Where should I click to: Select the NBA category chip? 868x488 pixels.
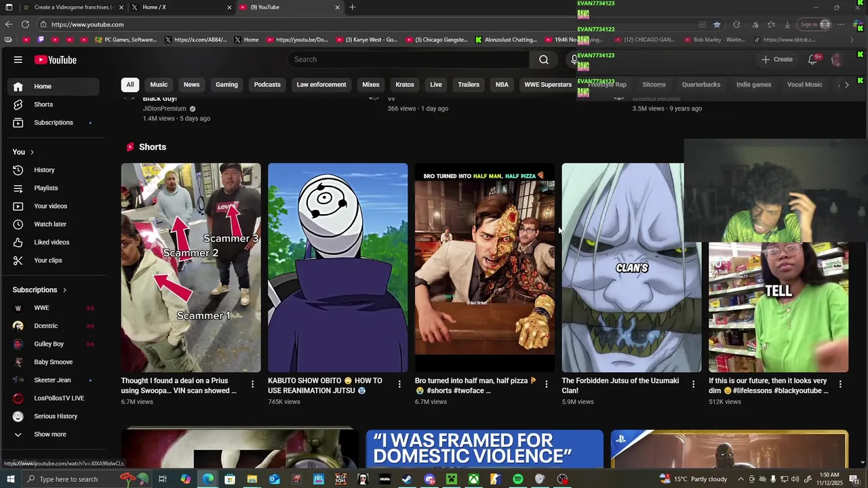(x=502, y=85)
